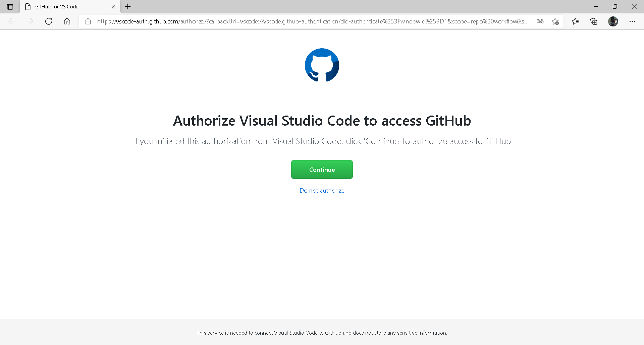
Task: Click the back navigation arrow
Action: tap(12, 21)
